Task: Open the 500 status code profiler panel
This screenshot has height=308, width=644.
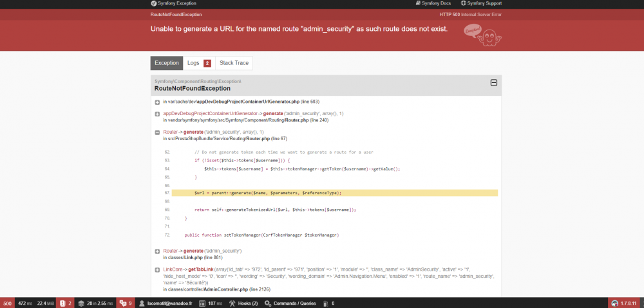Action: tap(7, 303)
